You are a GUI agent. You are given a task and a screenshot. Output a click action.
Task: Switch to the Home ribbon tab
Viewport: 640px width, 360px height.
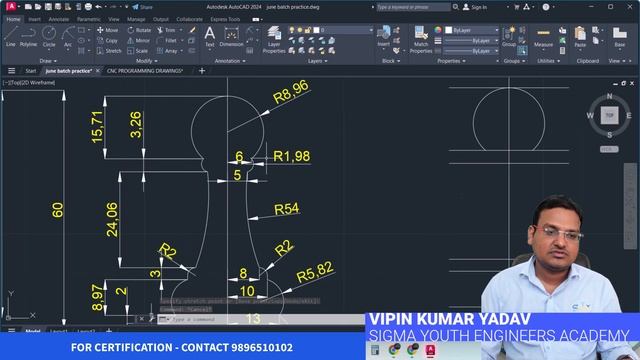(13, 19)
